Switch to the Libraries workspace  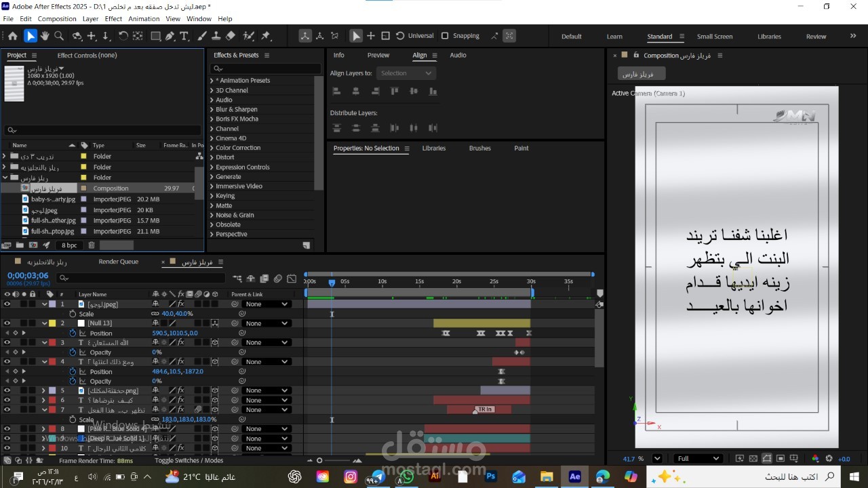(770, 37)
